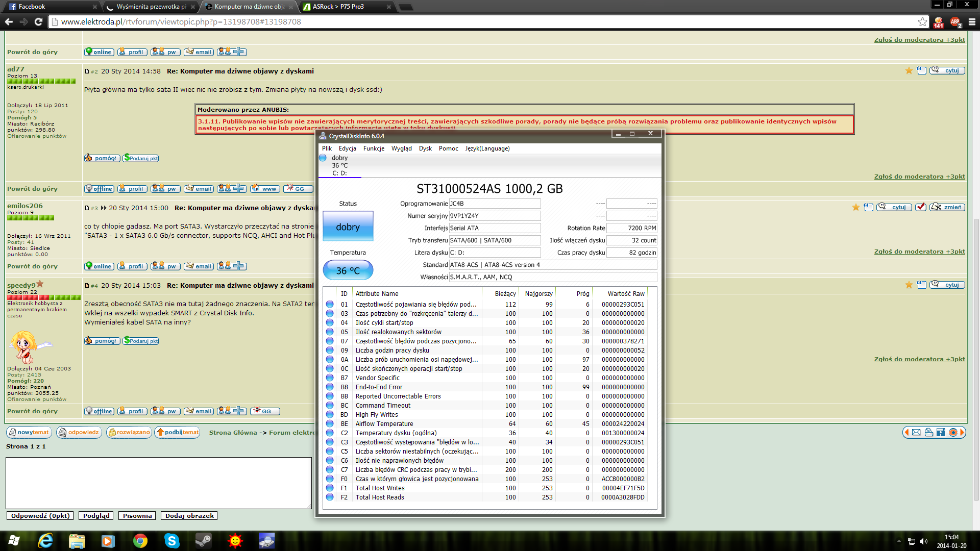Show hidden system tray icons
Screen dimensions: 980x551
[x=899, y=541]
